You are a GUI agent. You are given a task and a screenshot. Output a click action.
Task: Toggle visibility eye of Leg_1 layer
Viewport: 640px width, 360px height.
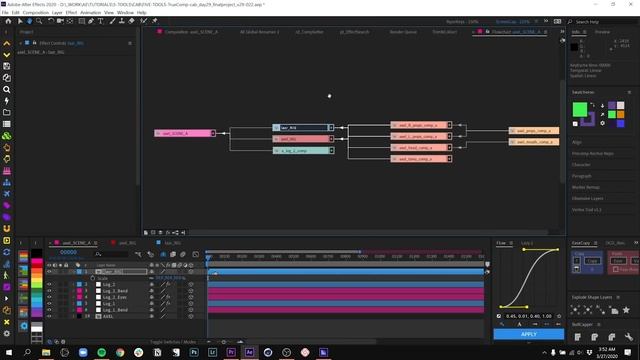(x=49, y=304)
